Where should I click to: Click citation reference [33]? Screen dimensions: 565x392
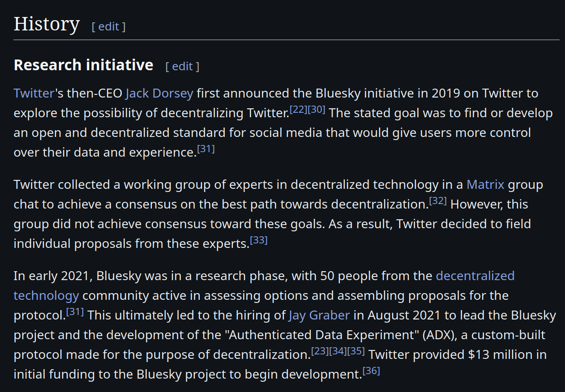258,240
